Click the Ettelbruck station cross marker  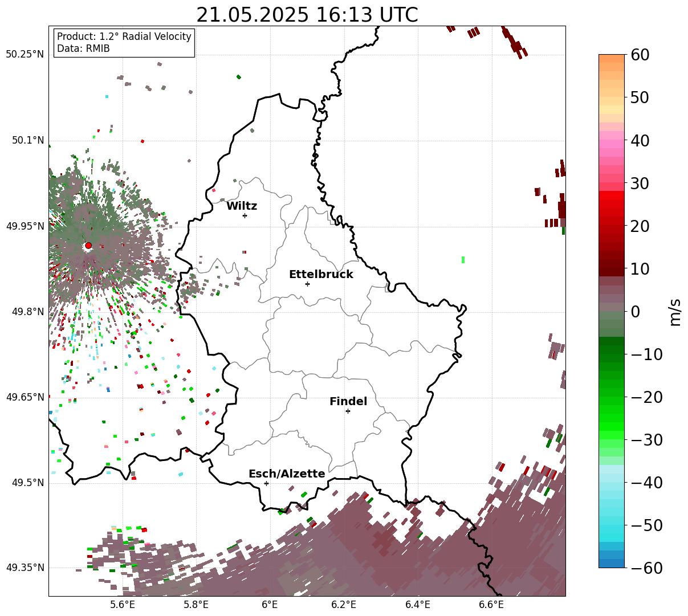click(307, 284)
